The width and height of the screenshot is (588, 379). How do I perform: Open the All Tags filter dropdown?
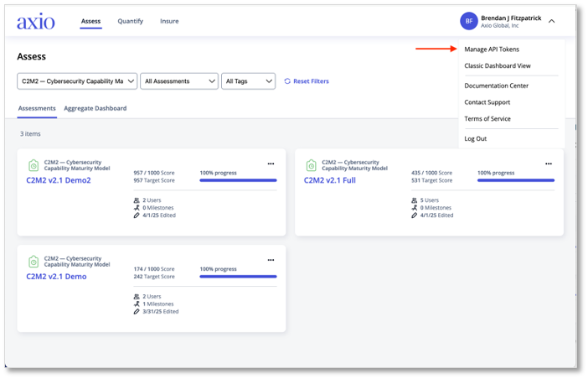click(x=248, y=81)
